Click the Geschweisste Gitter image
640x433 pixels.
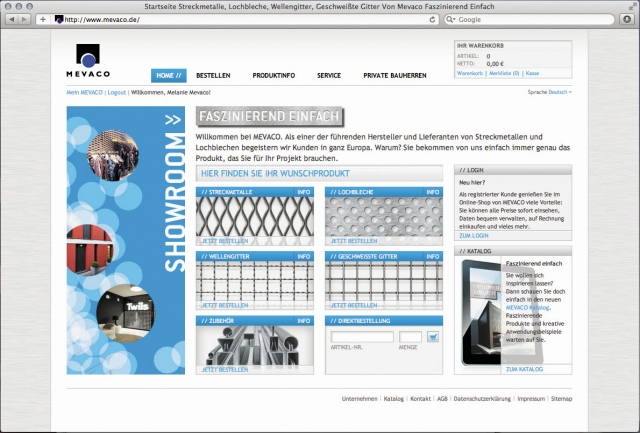point(384,281)
